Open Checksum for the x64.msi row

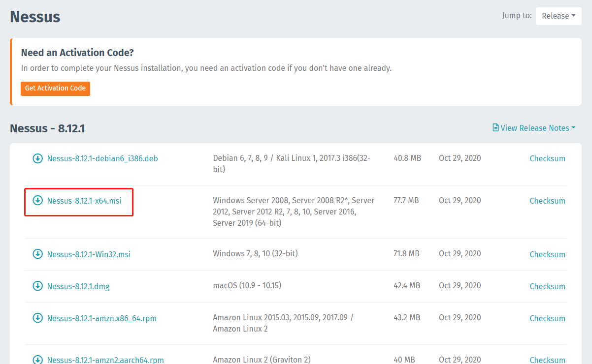click(547, 201)
